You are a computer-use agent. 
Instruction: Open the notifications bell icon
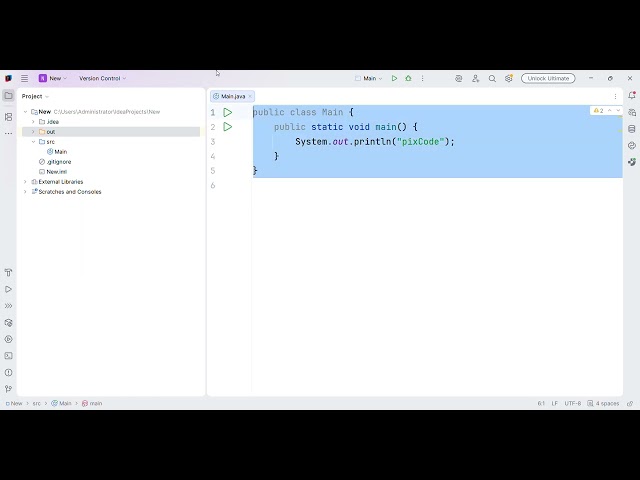632,96
